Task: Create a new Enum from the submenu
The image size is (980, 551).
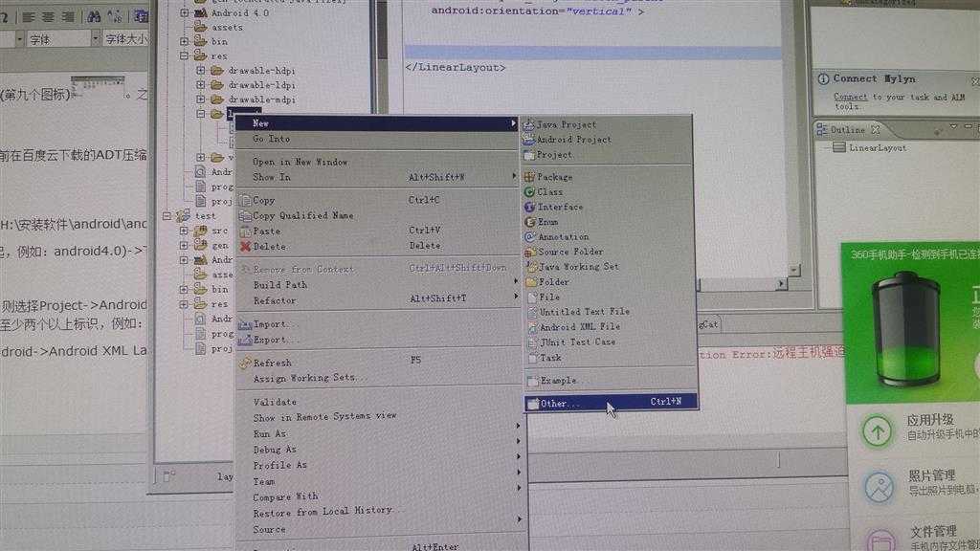Action: click(608, 222)
